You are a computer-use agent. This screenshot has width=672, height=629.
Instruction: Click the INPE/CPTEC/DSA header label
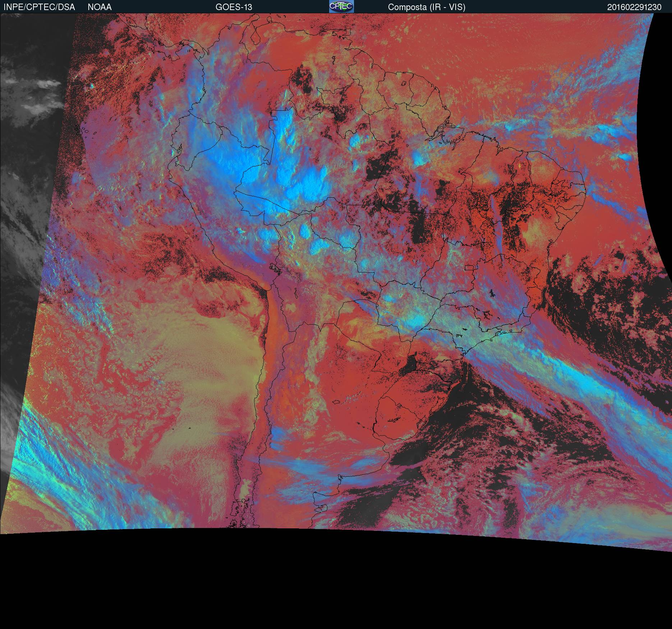[x=39, y=7]
